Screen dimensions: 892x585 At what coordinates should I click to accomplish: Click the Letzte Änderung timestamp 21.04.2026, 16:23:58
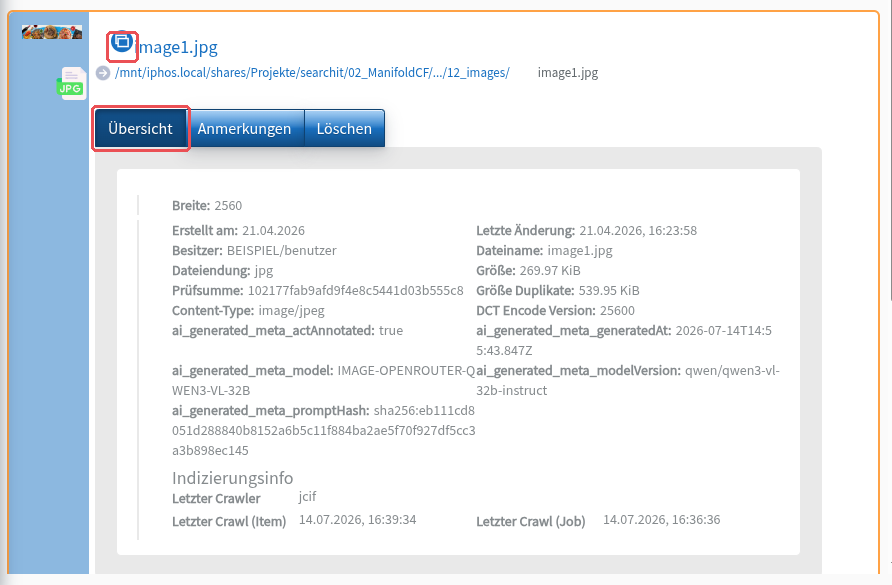pos(638,230)
